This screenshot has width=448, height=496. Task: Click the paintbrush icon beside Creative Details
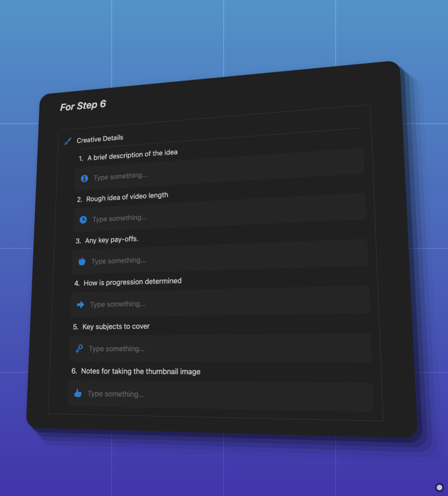(x=68, y=141)
